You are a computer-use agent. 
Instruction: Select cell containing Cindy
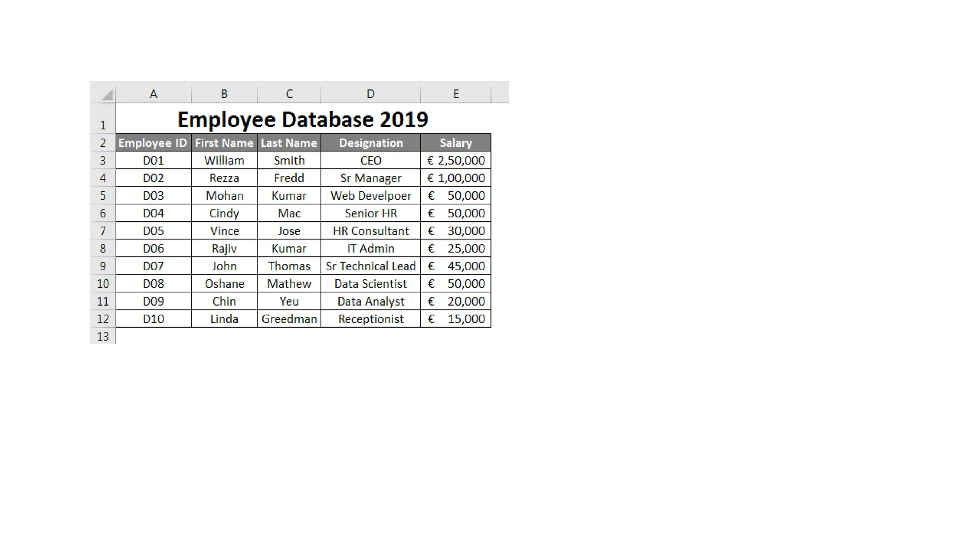point(224,213)
